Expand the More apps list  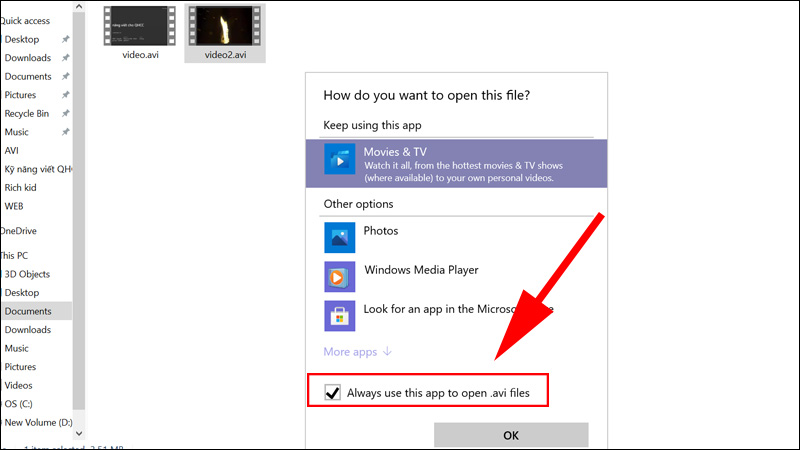tap(357, 352)
